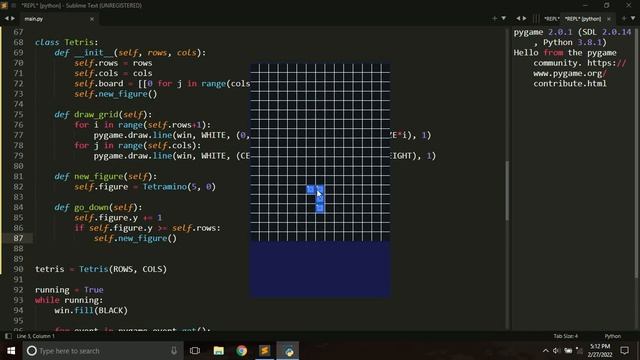The height and width of the screenshot is (360, 640).
Task: Open volume control in tray
Action: tap(556, 351)
